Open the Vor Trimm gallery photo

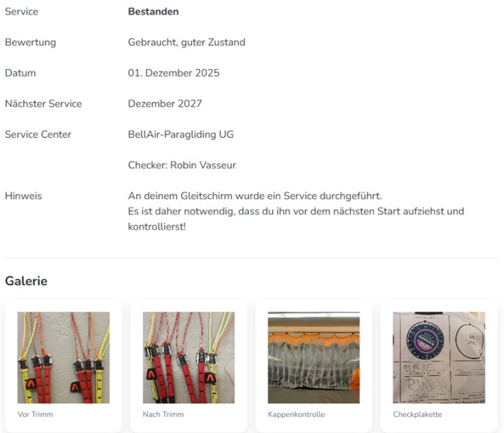[64, 357]
